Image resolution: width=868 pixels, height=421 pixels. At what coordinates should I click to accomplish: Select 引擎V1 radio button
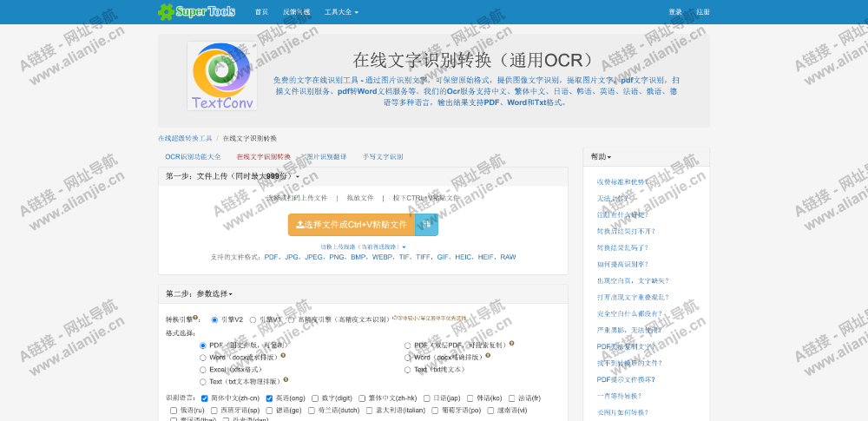pyautogui.click(x=253, y=319)
